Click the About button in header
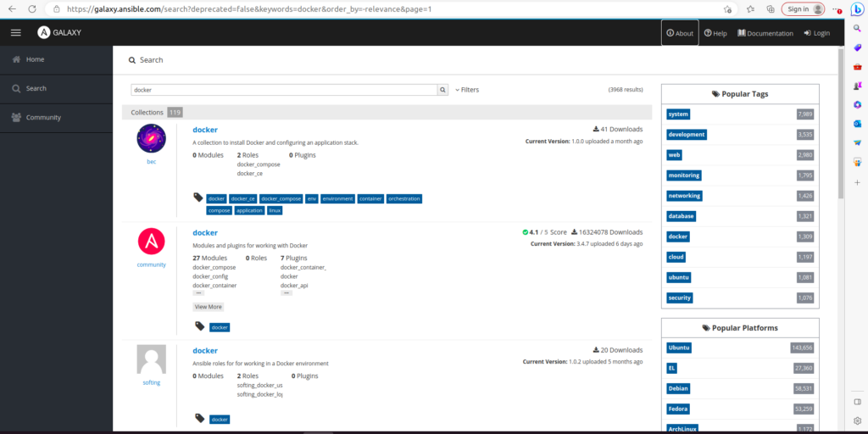Screen dimensions: 868x434 tap(680, 33)
